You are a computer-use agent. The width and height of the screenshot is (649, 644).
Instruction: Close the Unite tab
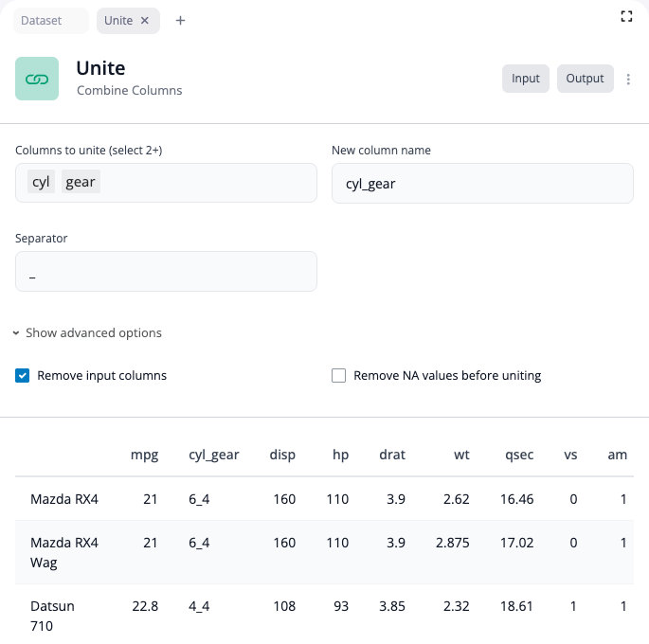pos(145,21)
